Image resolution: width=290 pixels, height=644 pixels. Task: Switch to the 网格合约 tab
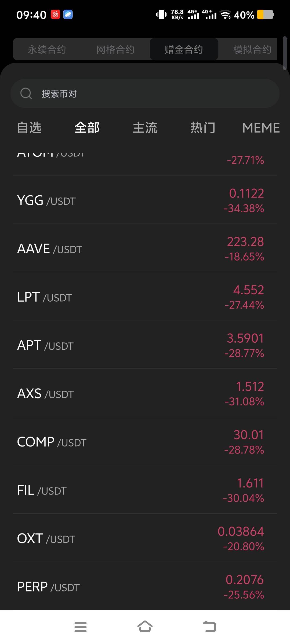[x=115, y=49]
